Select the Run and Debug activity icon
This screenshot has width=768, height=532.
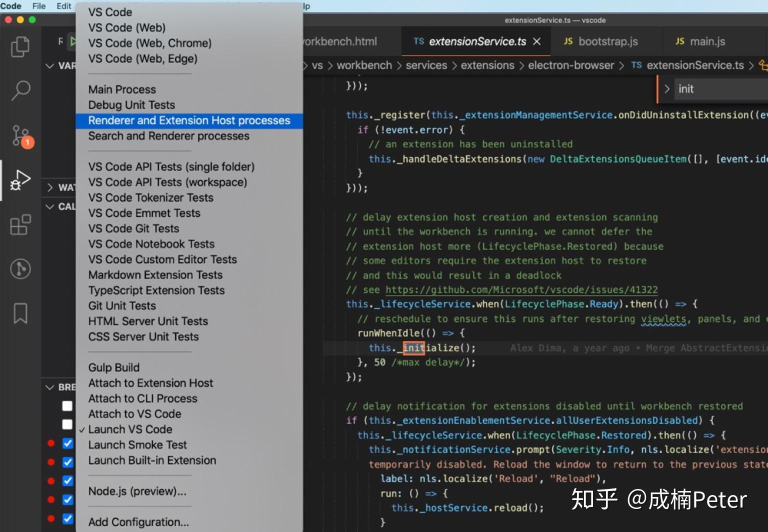[20, 180]
